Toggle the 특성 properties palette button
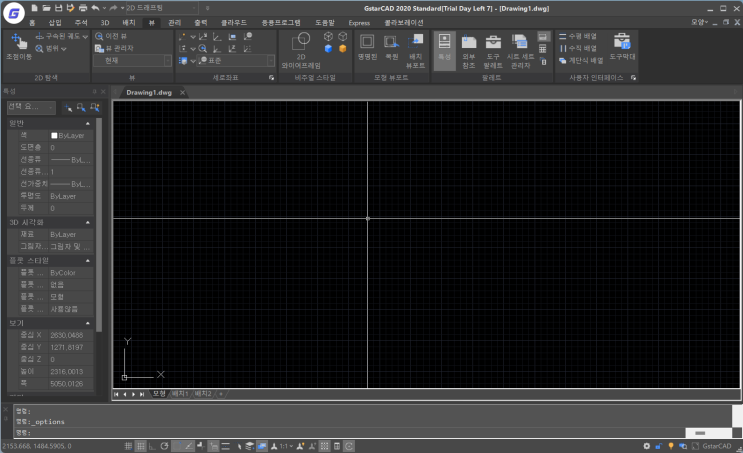The image size is (743, 453). point(444,51)
